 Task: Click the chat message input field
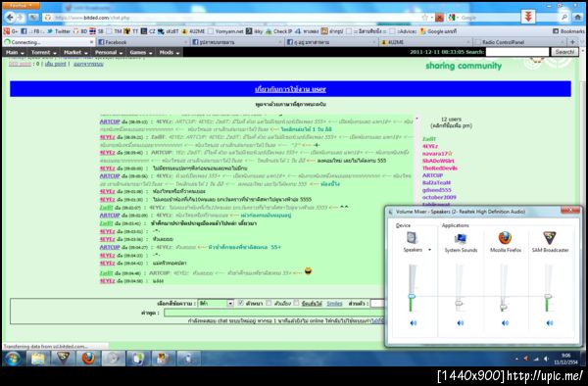pyautogui.click(x=274, y=313)
